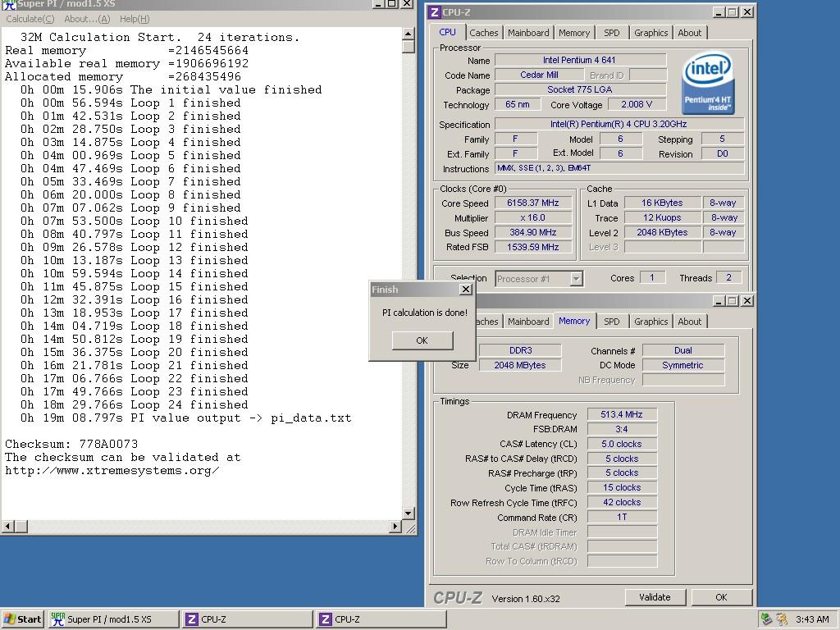Close the Finish dialog
The width and height of the screenshot is (840, 630).
tap(466, 290)
